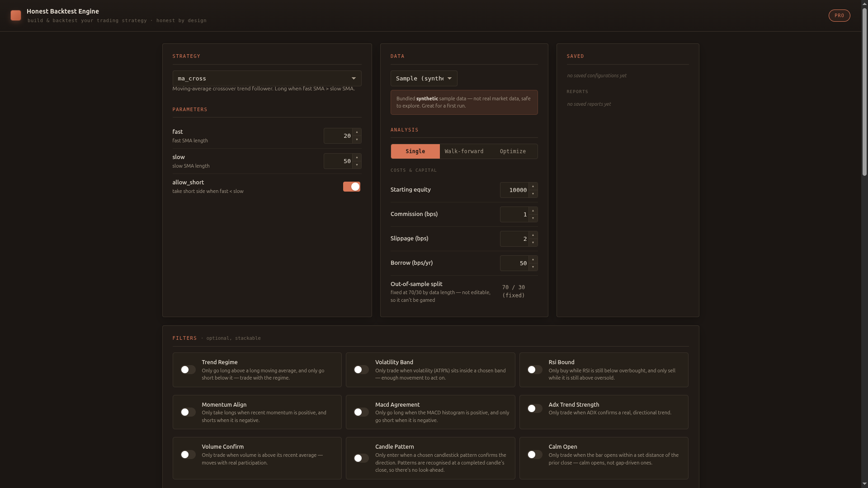Enable the Trend Regime filter

click(188, 370)
